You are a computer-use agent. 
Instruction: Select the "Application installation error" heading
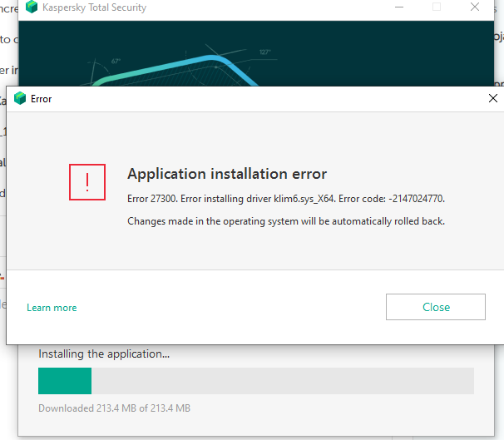(227, 174)
